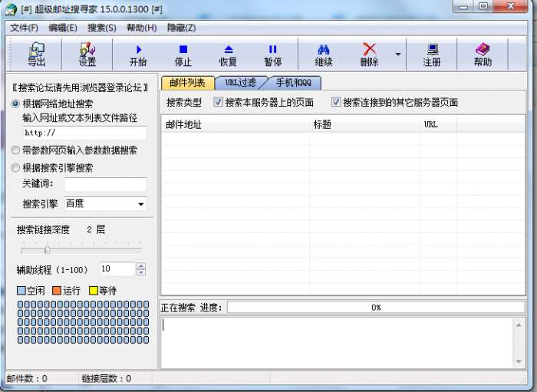Switch to the URL过滤 tab
This screenshot has height=392, width=537.
point(241,83)
